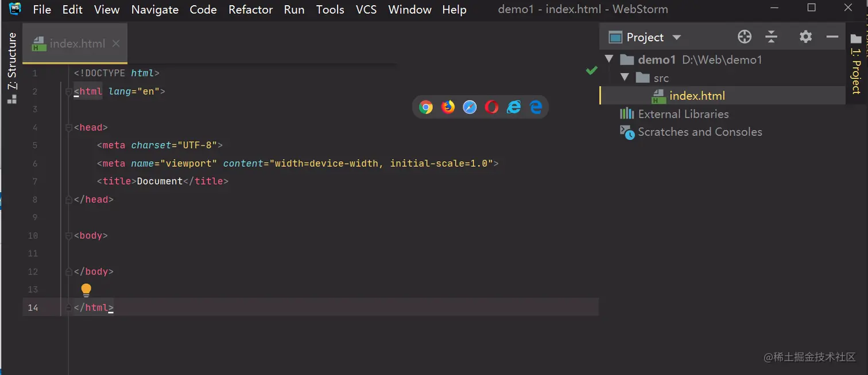Toggle the Structure tool window button

tap(12, 68)
